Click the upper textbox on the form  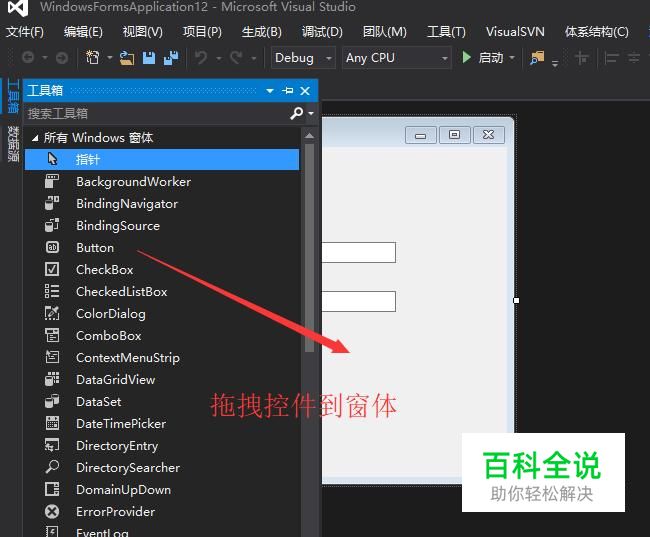coord(359,253)
